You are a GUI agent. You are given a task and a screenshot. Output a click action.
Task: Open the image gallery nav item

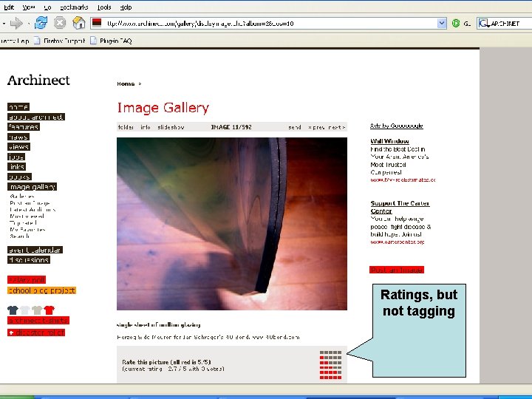pyautogui.click(x=33, y=187)
